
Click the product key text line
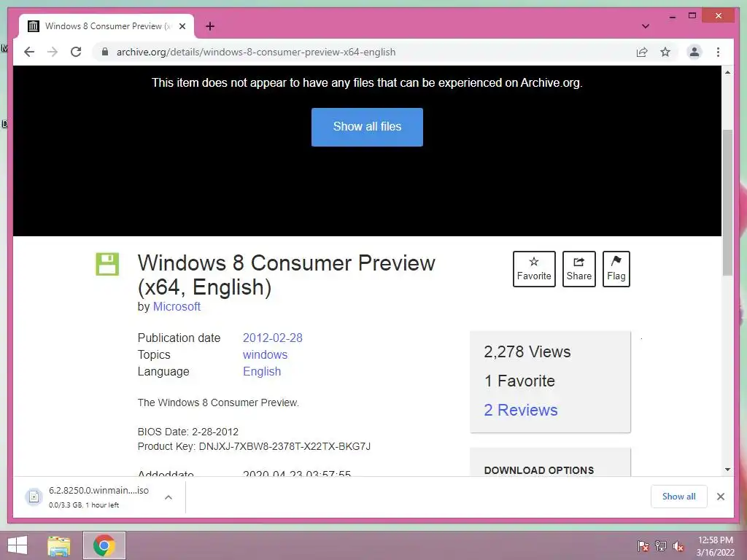[x=254, y=447]
